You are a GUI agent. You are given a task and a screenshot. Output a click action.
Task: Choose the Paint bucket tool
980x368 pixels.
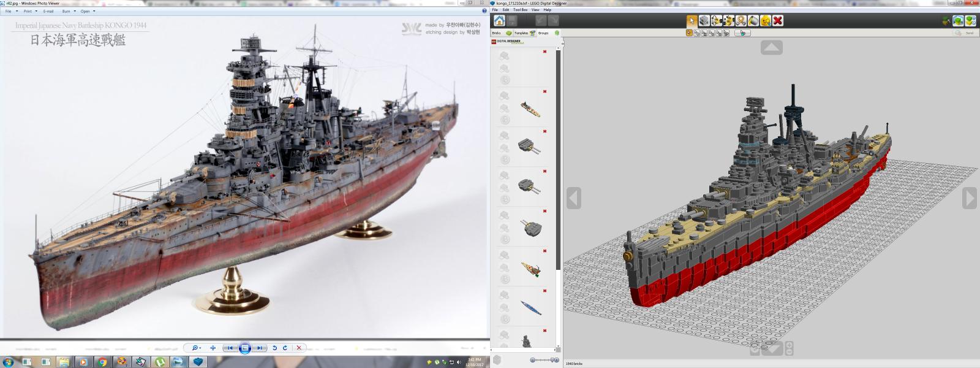tap(753, 21)
